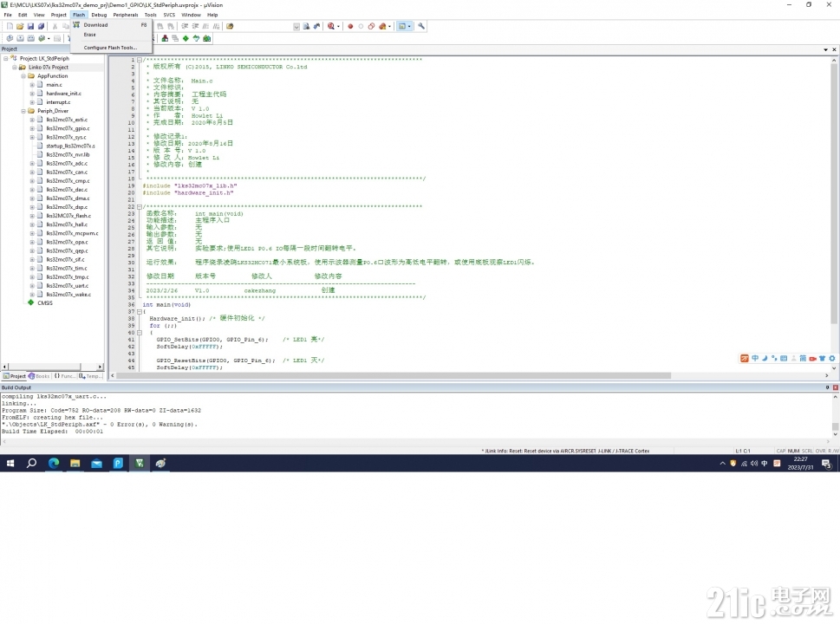Start the debug session from the toolbar
Viewport: 840px width, 624px height.
(331, 26)
